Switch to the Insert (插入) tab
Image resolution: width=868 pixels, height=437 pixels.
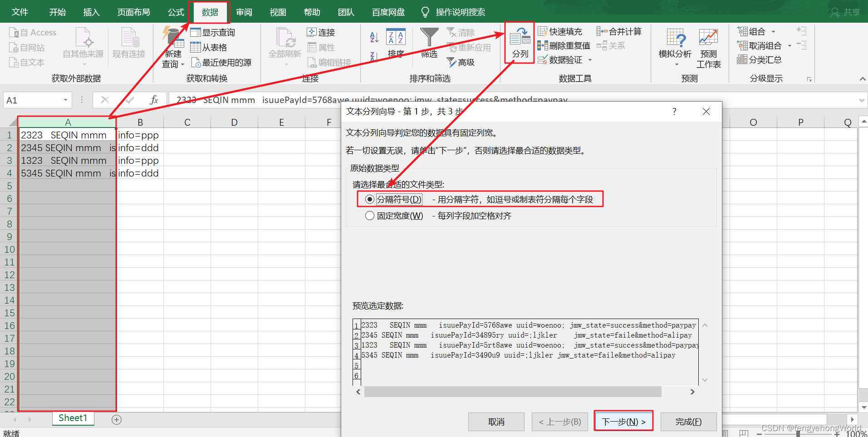coord(91,12)
